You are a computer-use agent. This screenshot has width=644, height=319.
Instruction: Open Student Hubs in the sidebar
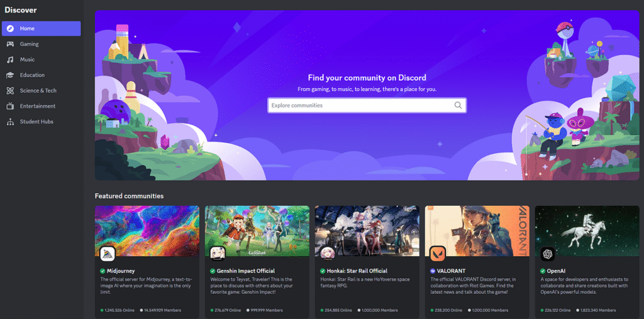click(41, 121)
